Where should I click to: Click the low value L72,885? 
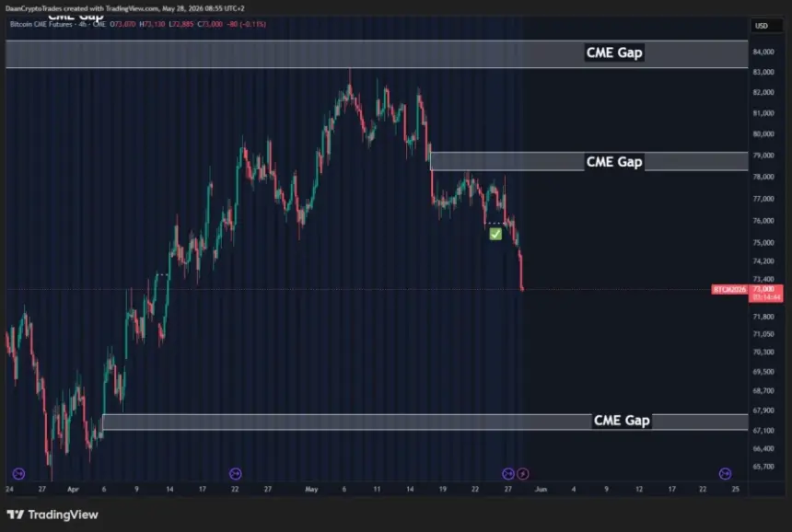(x=181, y=24)
